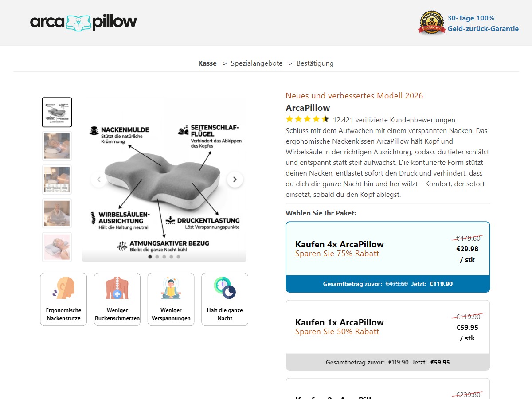Click the ArcaPillow logo
This screenshot has height=399, width=532.
(84, 22)
